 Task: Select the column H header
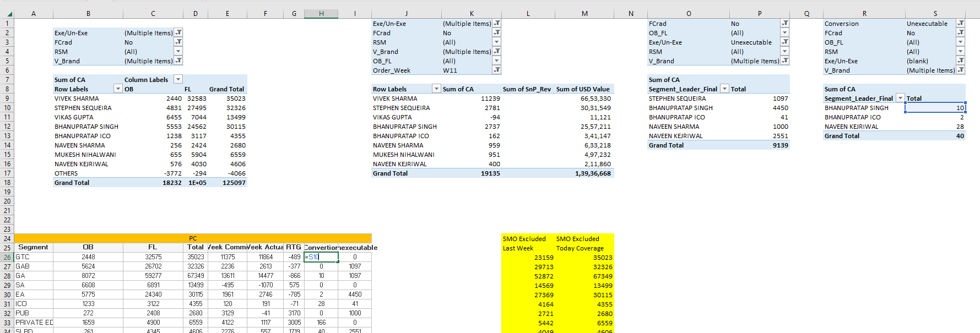click(x=321, y=14)
